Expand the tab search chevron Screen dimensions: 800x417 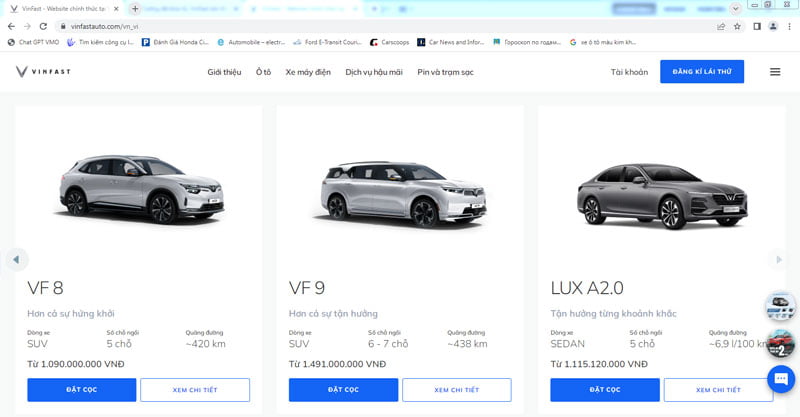[736, 8]
